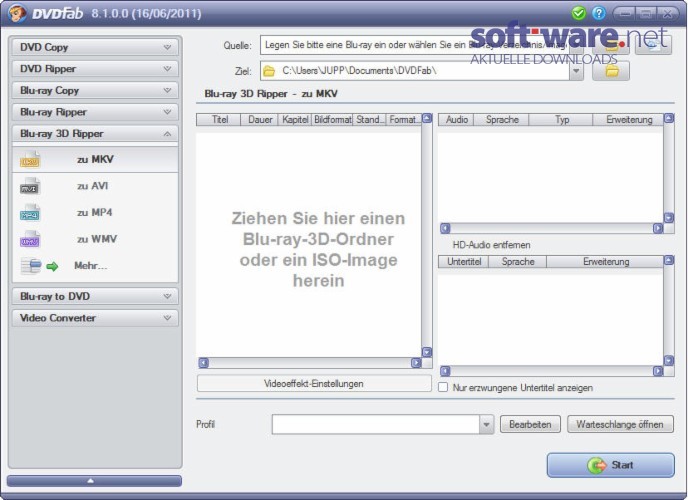688x500 pixels.
Task: Collapse the Blu-ray 3D Ripper section
Action: tap(95, 134)
